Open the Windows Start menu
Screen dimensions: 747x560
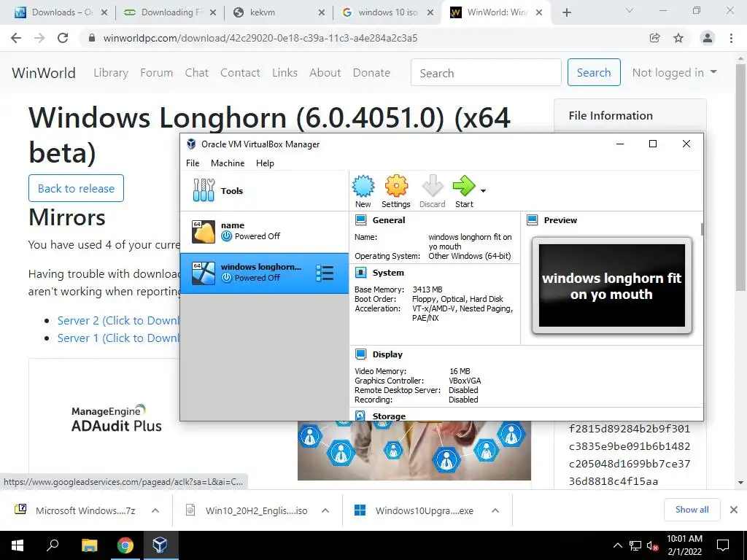(18, 545)
